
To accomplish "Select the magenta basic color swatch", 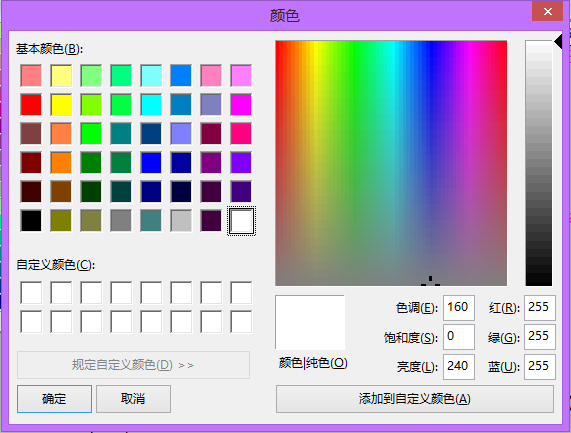I will (x=241, y=105).
